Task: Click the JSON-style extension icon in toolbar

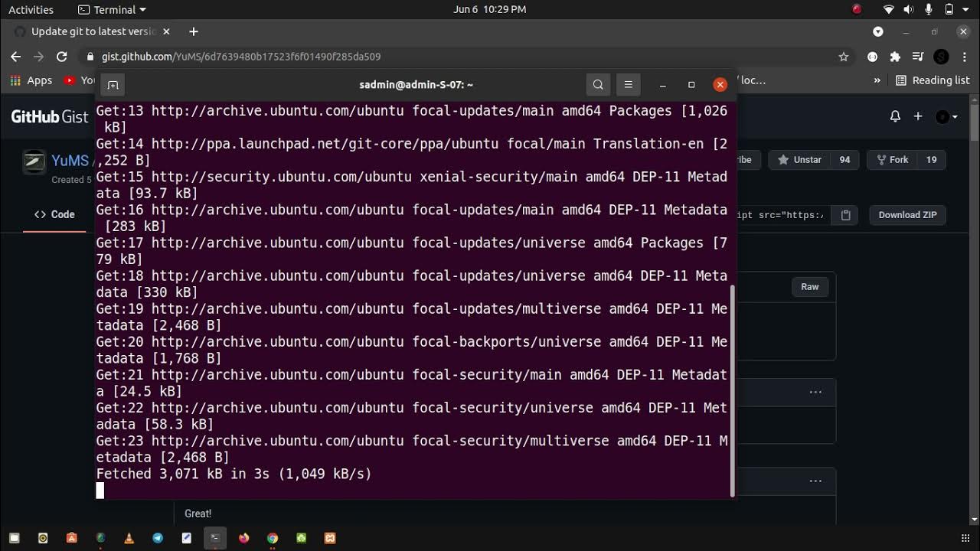Action: point(872,57)
